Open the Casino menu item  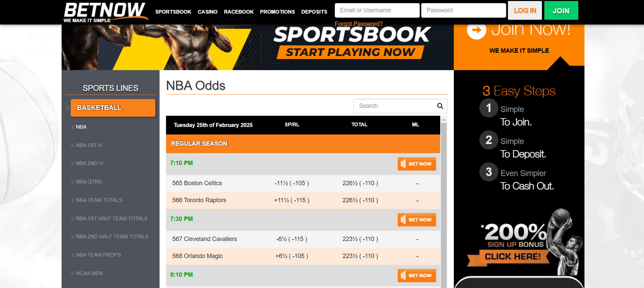pos(208,12)
